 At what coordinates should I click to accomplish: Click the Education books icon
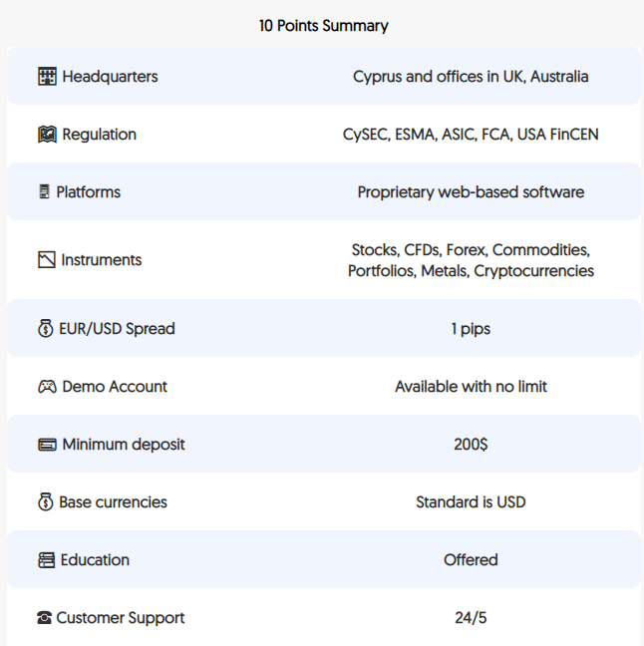[x=46, y=560]
